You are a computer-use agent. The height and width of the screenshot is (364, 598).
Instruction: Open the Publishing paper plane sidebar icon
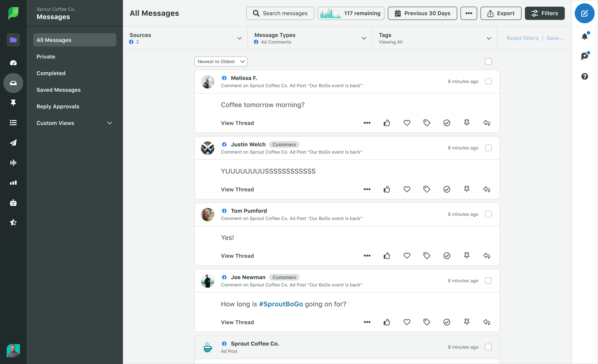[x=13, y=143]
